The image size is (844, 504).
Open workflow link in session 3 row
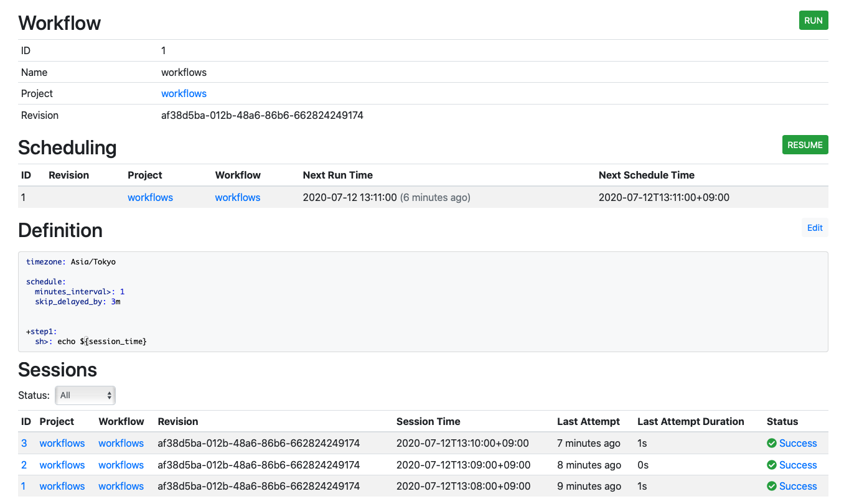coord(121,443)
